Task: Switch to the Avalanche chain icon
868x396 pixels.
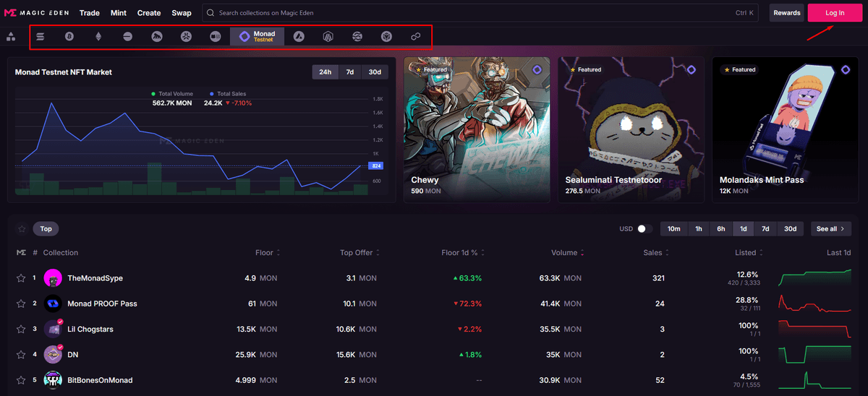Action: point(299,36)
